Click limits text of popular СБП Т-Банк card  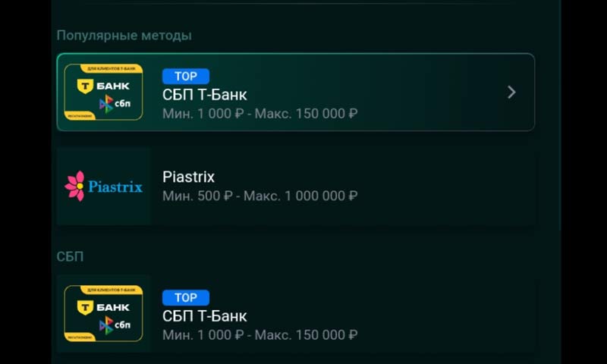[x=259, y=114]
